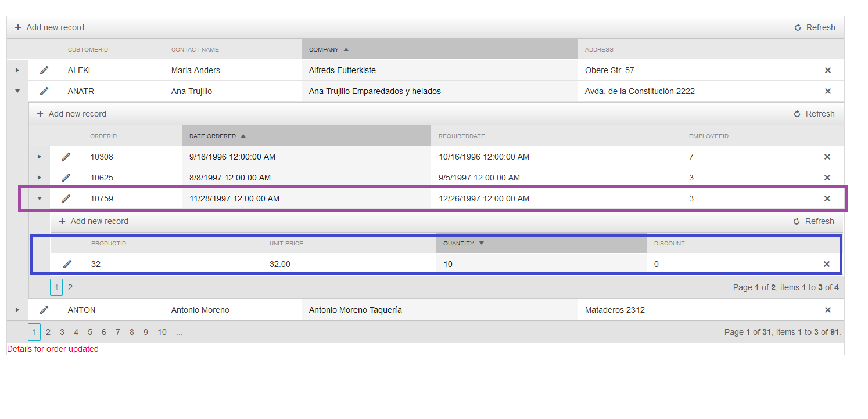
Task: Refresh the order details grid
Action: tap(813, 221)
